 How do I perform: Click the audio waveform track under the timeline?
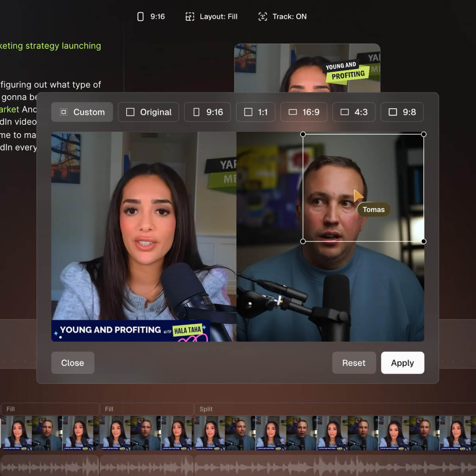238,465
